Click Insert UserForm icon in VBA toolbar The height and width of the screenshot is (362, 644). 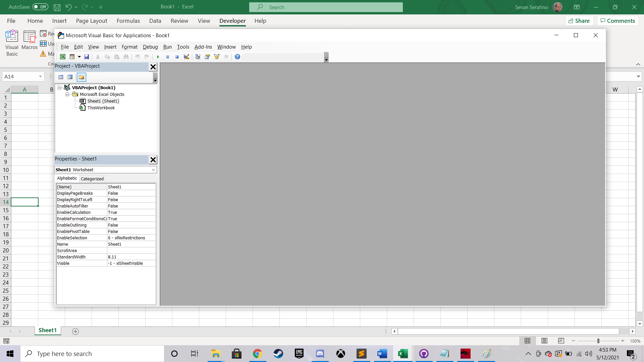click(x=72, y=57)
